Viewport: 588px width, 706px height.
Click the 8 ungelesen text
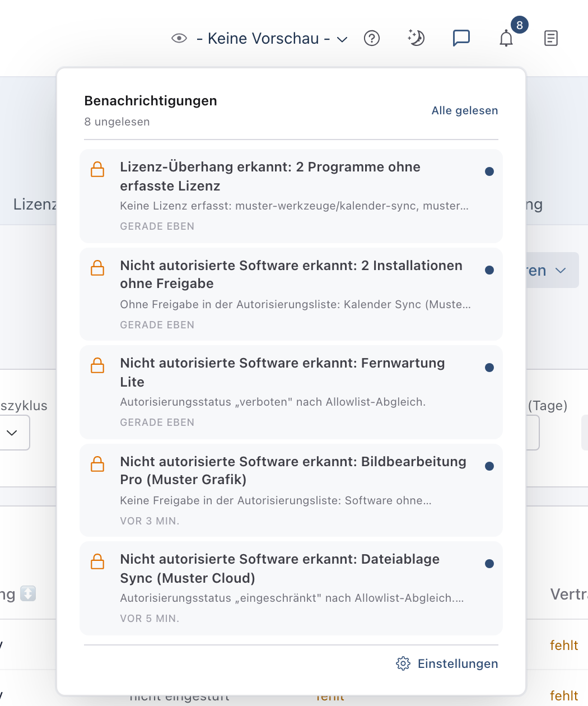coord(117,122)
